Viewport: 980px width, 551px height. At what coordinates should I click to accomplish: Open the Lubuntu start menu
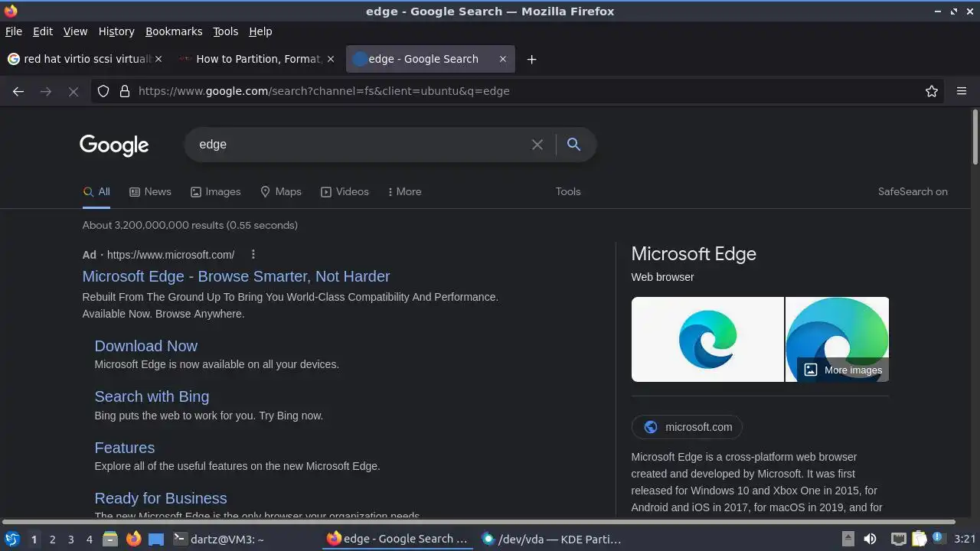pos(11,540)
